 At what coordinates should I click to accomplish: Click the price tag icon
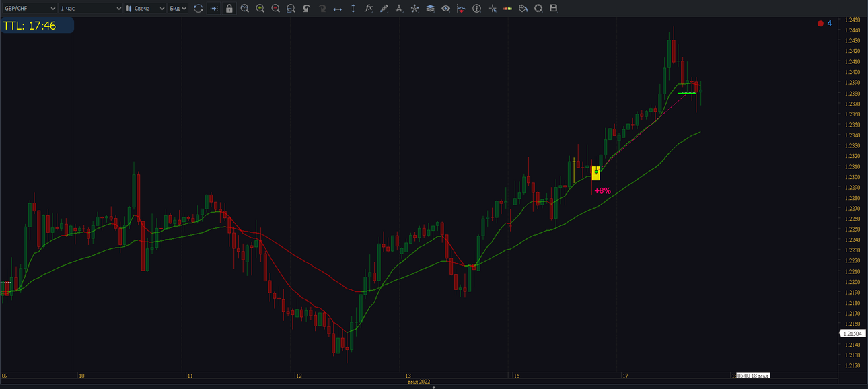[523, 9]
